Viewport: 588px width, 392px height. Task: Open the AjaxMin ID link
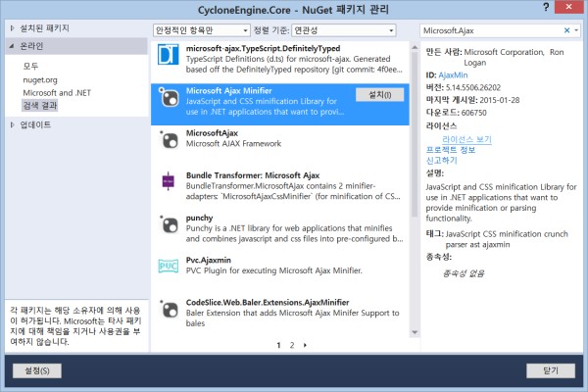(453, 75)
